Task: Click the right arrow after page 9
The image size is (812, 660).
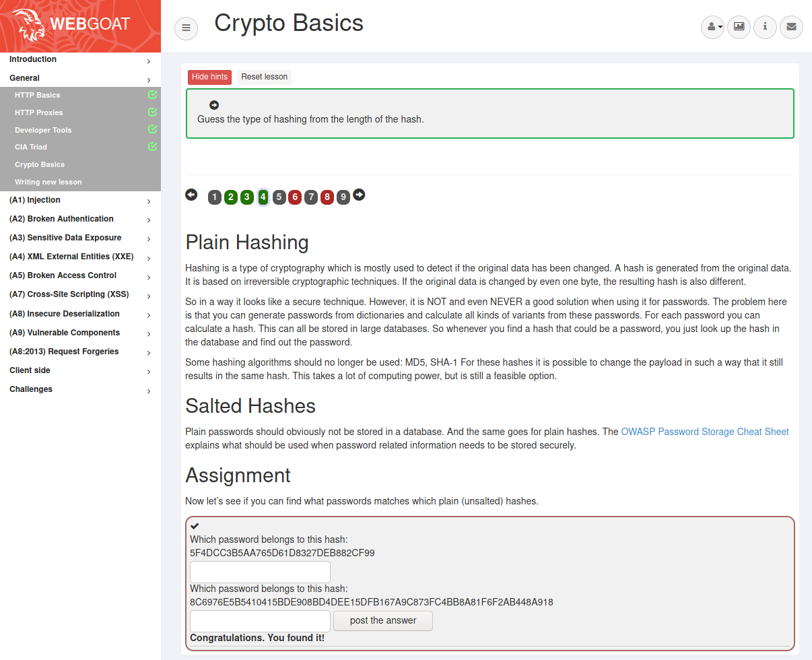Action: [359, 194]
